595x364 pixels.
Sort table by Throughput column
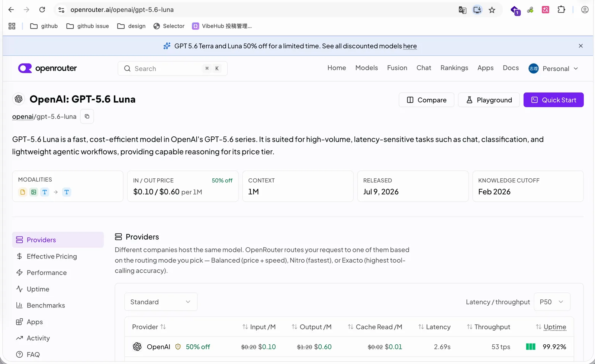(488, 327)
